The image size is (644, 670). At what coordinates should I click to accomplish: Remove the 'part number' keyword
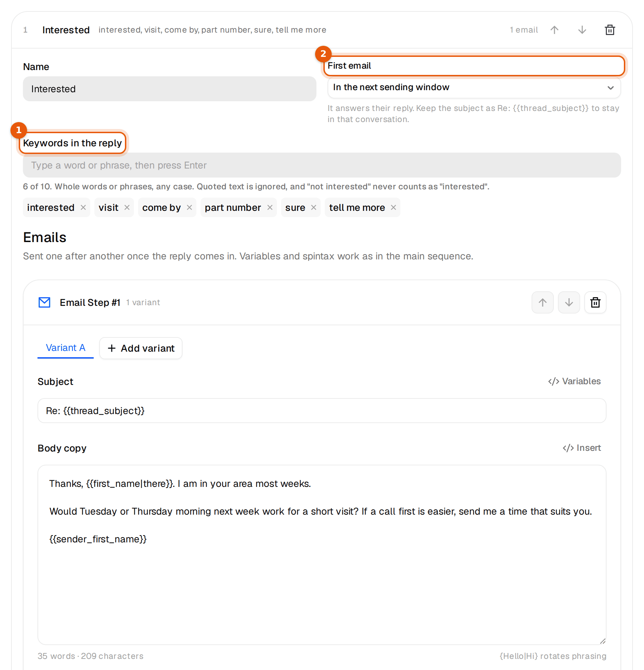270,207
